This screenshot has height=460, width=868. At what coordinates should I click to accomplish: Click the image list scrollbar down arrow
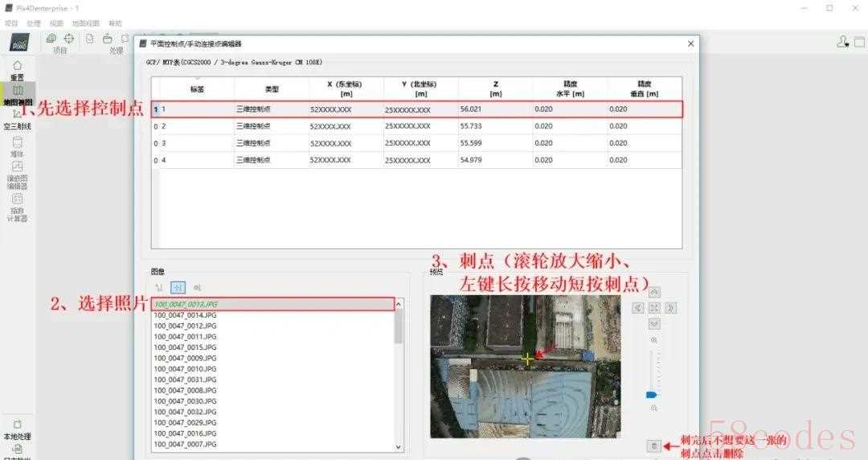pyautogui.click(x=398, y=446)
